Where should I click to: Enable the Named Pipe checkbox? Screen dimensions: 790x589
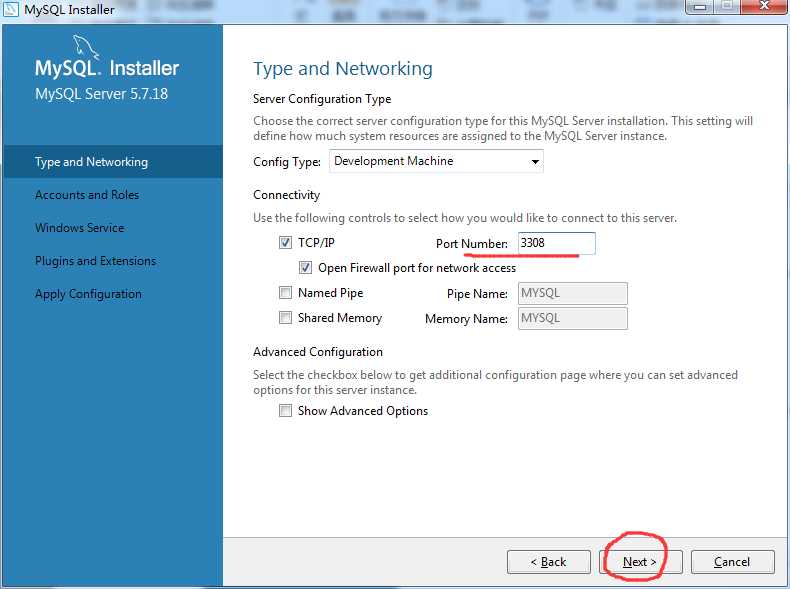click(x=285, y=293)
